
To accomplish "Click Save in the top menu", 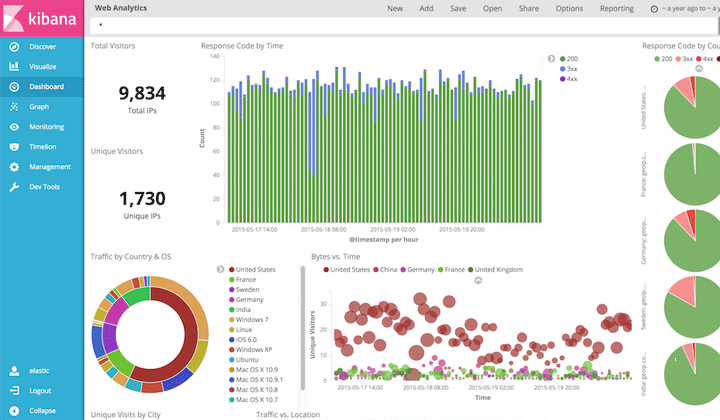I will [458, 8].
